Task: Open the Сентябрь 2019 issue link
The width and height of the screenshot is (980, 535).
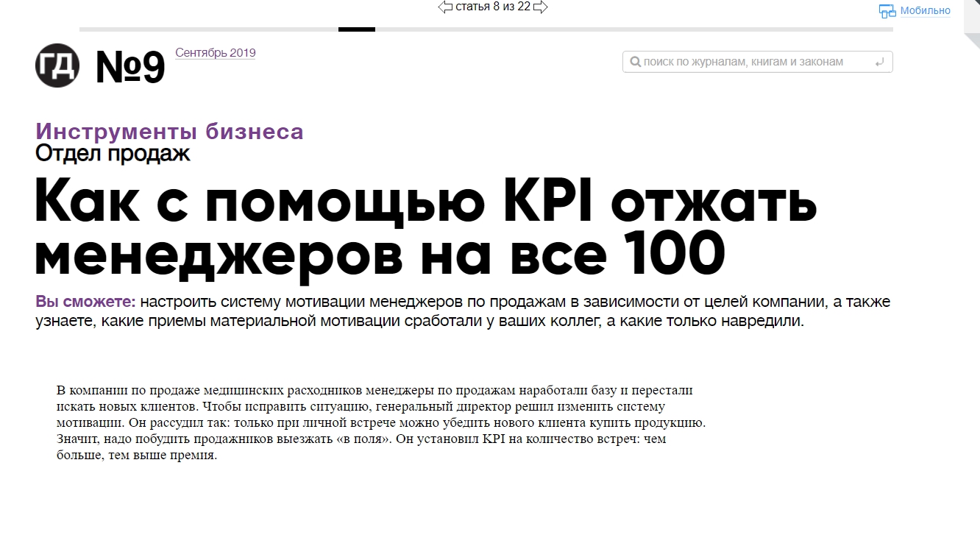Action: [x=216, y=53]
